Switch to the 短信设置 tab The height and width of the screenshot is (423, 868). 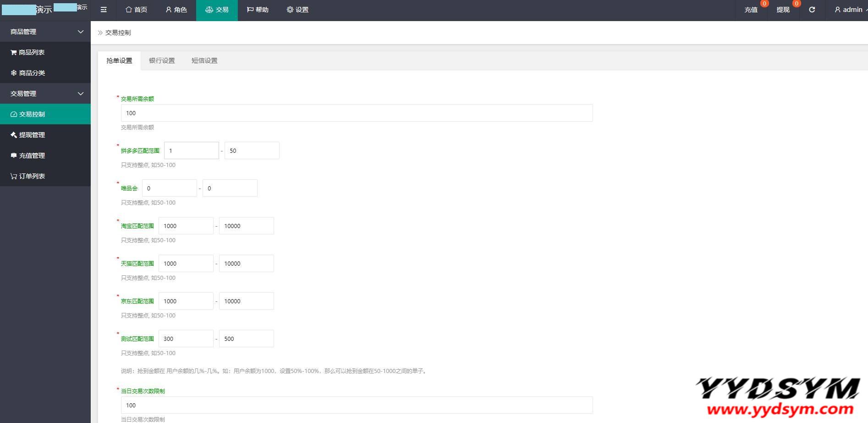point(204,61)
